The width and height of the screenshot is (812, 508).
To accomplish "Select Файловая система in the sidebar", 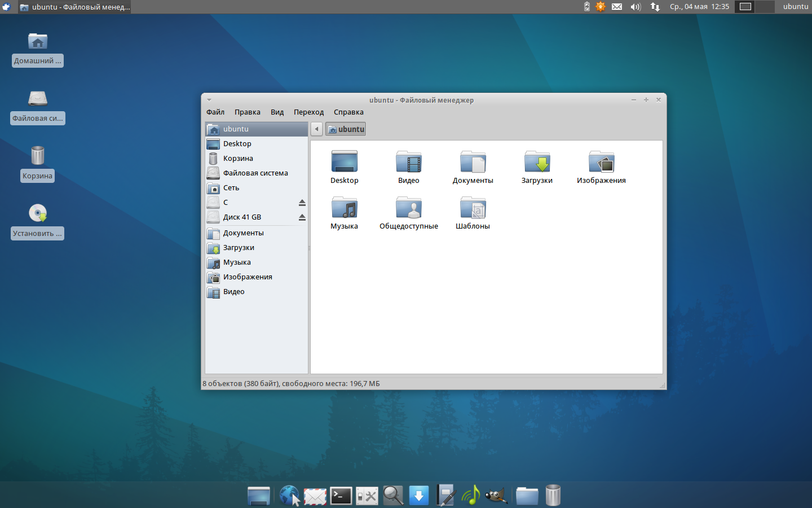I will point(255,173).
